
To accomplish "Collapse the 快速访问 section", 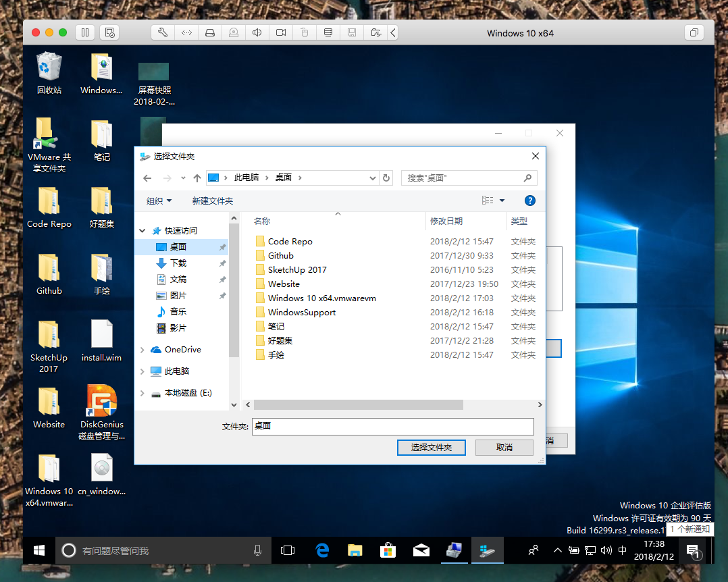I will point(142,231).
